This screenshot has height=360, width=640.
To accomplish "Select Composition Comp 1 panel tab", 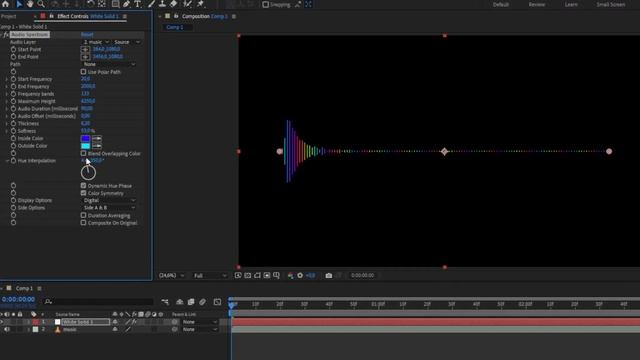I will click(204, 16).
